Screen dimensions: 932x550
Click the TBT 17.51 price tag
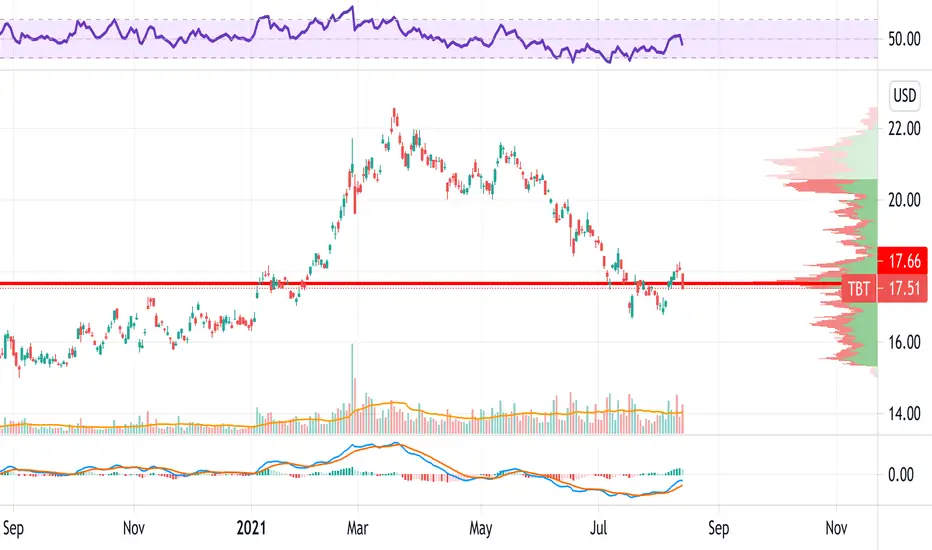[x=884, y=289]
